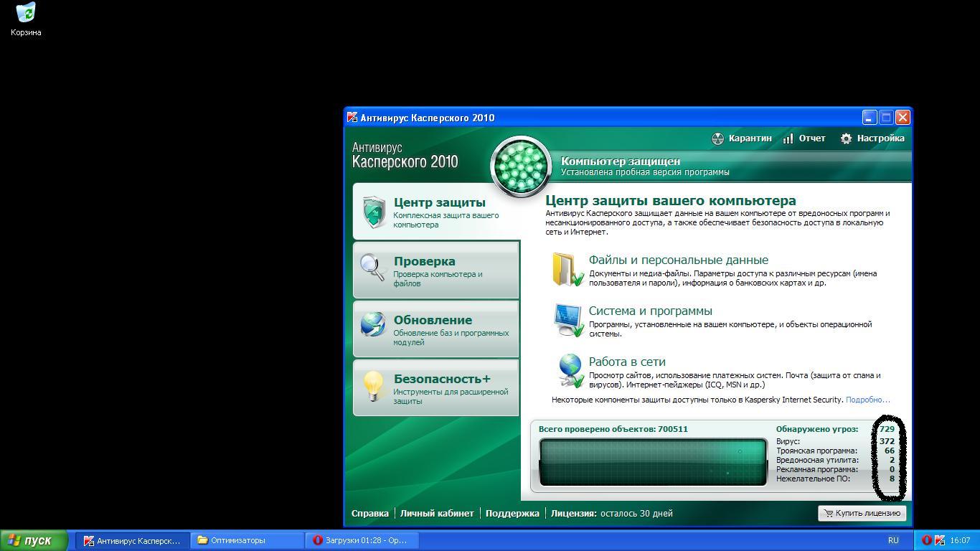Click the Kaspersky icon in system tray

(939, 540)
